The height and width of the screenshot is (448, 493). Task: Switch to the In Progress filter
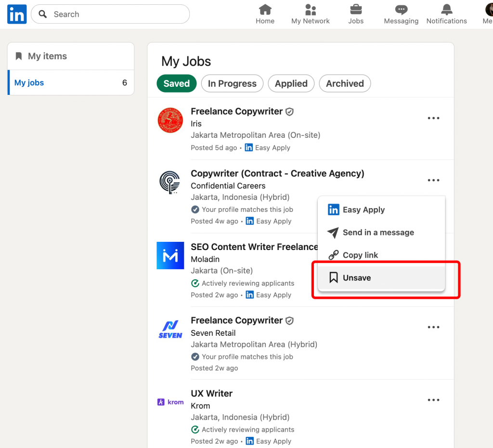click(x=232, y=83)
